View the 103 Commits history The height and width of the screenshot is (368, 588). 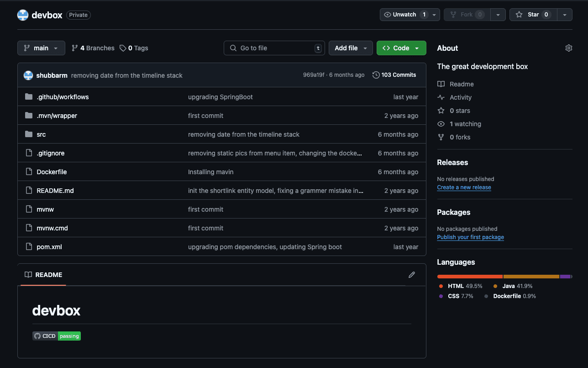tap(394, 75)
